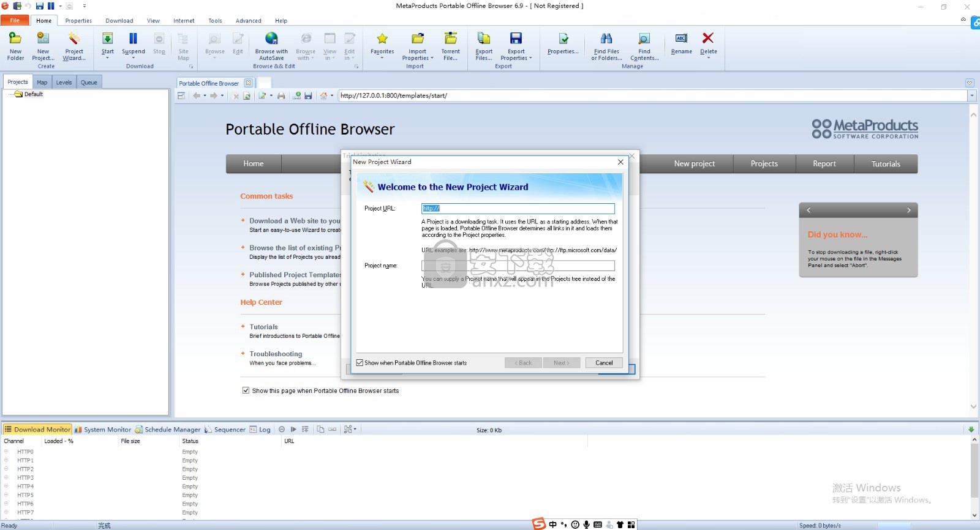The height and width of the screenshot is (530, 980).
Task: Open project Properties from the ribbon
Action: (563, 43)
